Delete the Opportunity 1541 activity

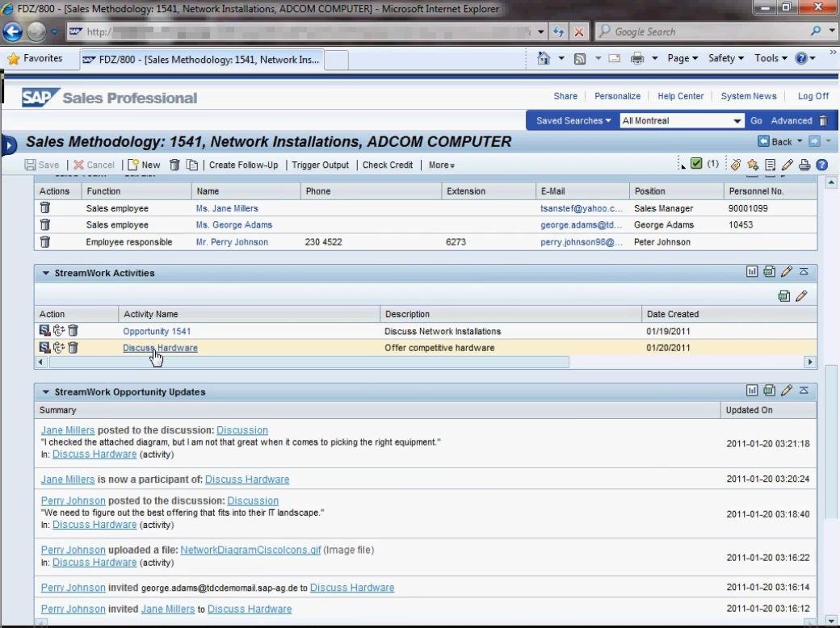(x=73, y=331)
